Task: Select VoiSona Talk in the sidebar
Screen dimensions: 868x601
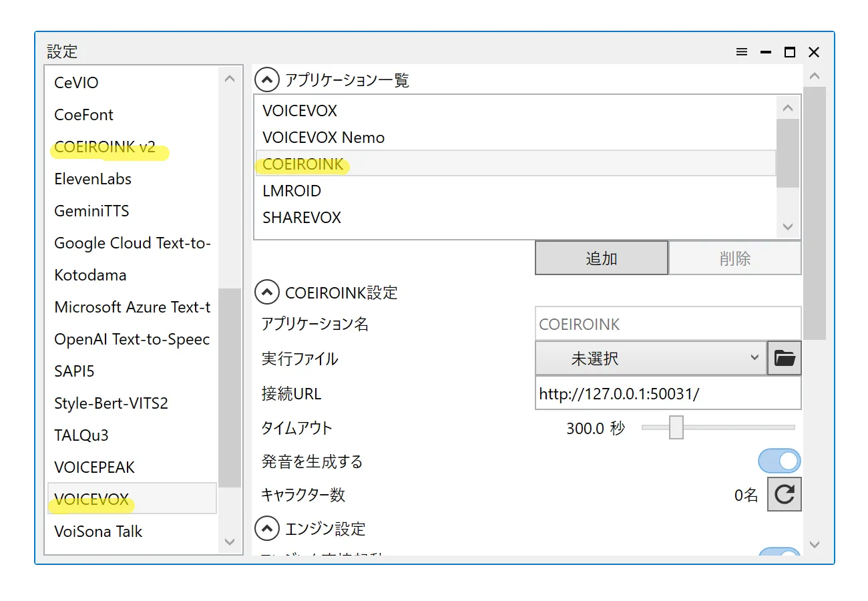Action: (132, 532)
